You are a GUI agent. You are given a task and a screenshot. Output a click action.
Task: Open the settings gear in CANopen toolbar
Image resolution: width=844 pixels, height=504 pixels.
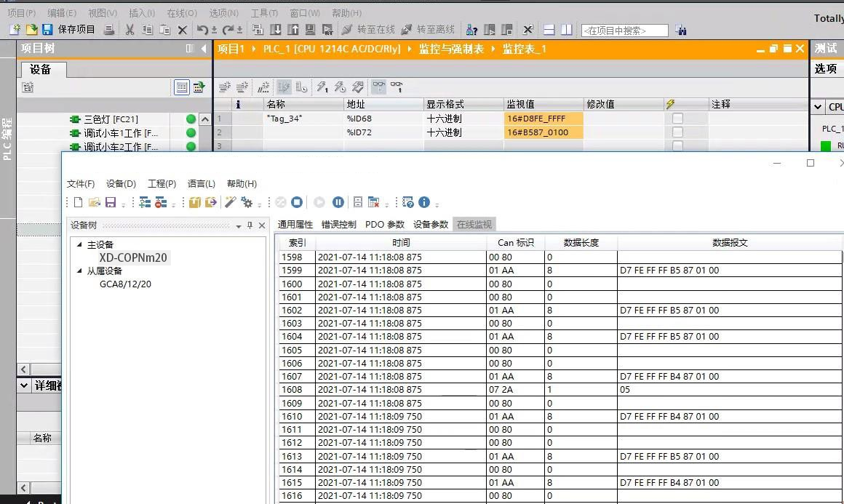(248, 203)
